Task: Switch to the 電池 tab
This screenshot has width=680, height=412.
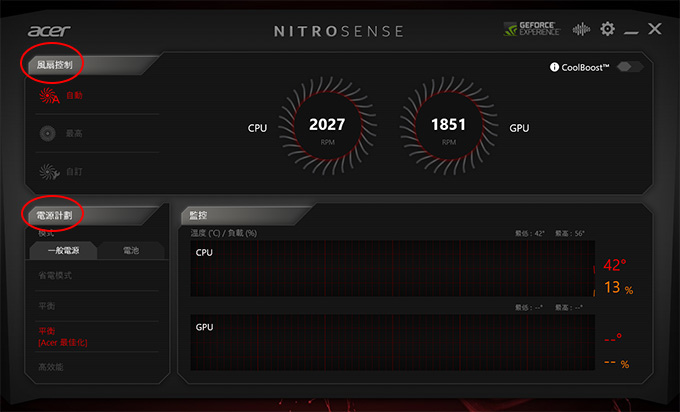Action: (x=131, y=250)
